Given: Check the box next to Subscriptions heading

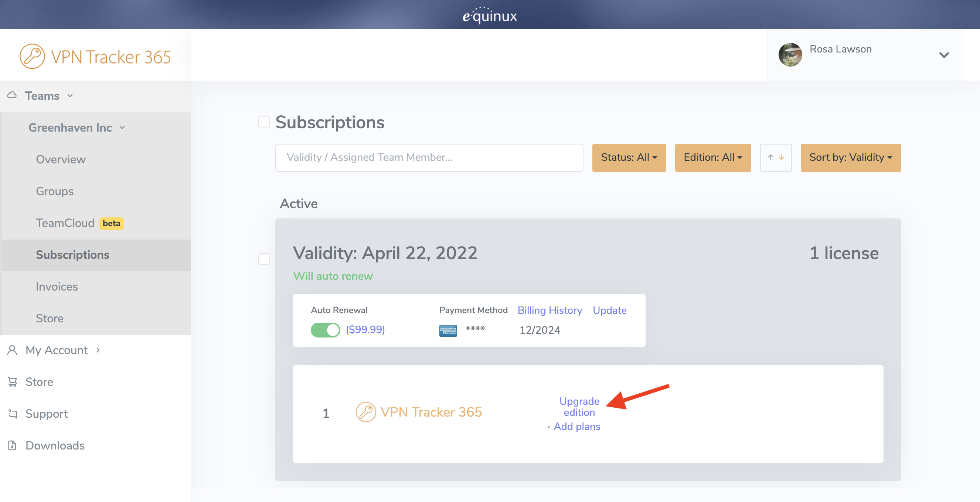Looking at the screenshot, I should pyautogui.click(x=264, y=123).
